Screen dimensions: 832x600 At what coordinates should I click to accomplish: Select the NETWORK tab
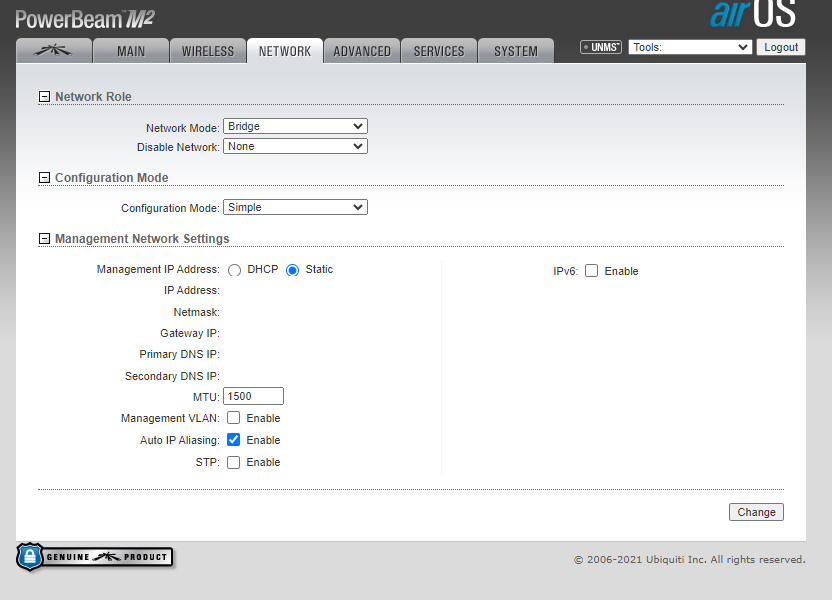point(285,51)
